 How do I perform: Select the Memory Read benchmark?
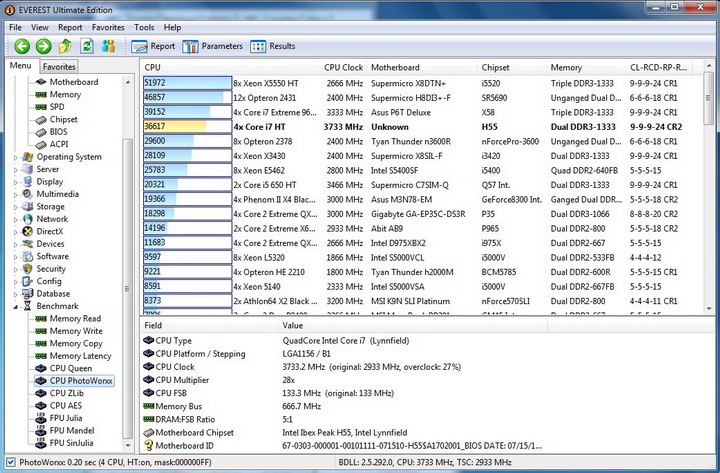click(x=68, y=318)
